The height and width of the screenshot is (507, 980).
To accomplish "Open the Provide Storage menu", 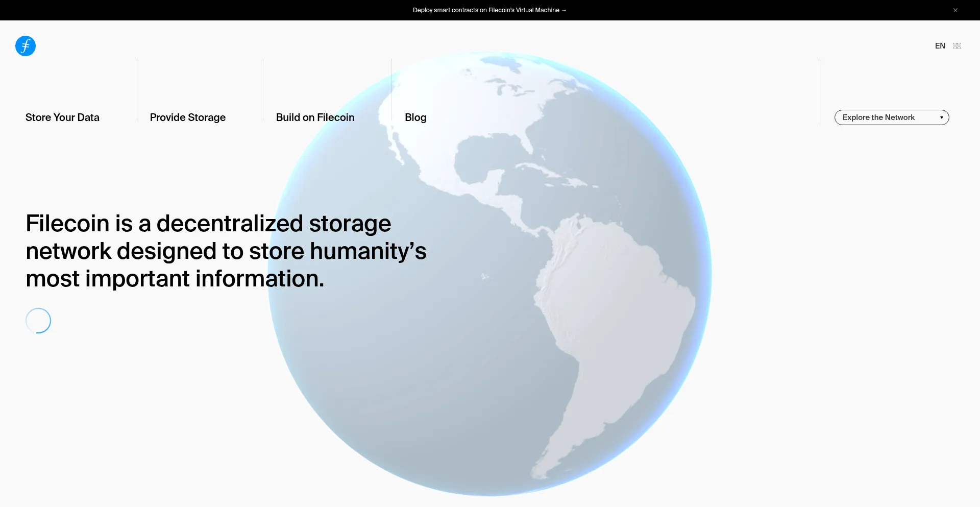I will [187, 117].
